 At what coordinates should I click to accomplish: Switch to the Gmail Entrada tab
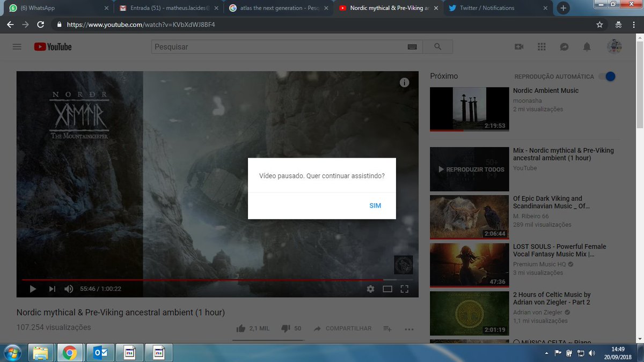click(x=169, y=8)
